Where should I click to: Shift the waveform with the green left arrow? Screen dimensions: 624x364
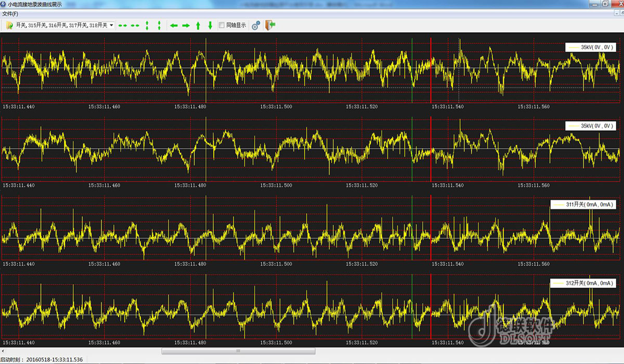[x=174, y=25]
